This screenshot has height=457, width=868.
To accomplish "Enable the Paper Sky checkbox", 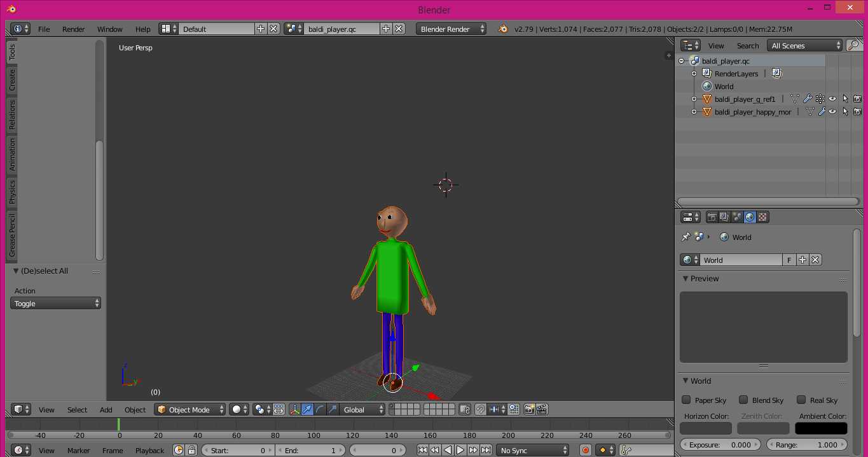I will [x=686, y=400].
